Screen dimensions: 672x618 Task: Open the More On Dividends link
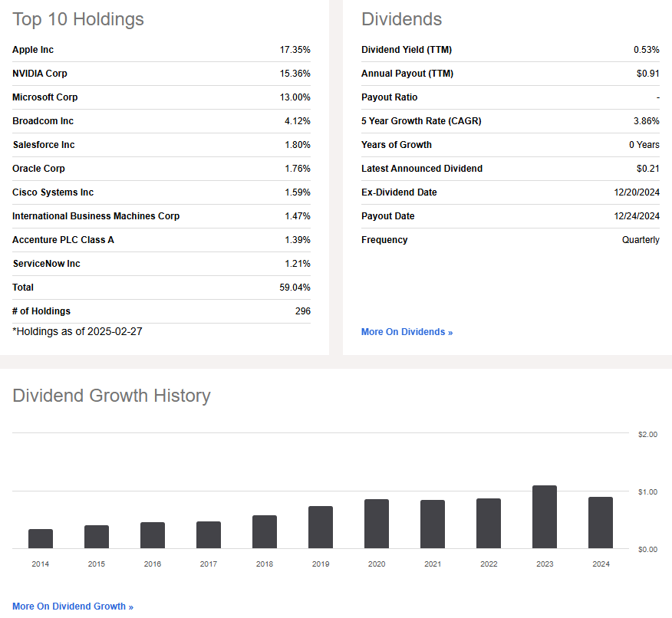(407, 332)
